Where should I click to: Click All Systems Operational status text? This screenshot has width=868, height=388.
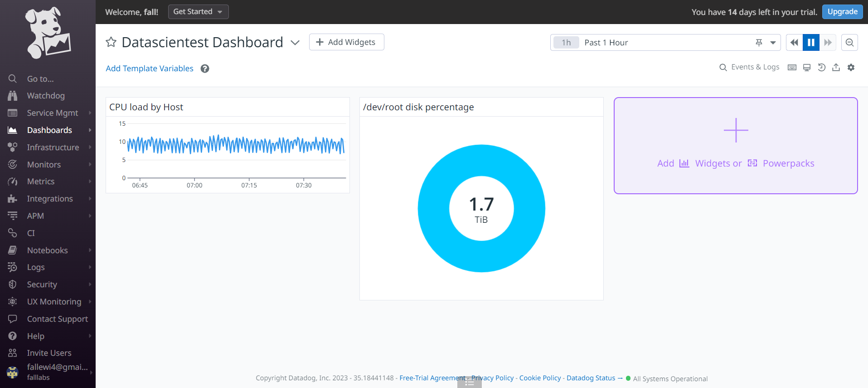point(670,379)
